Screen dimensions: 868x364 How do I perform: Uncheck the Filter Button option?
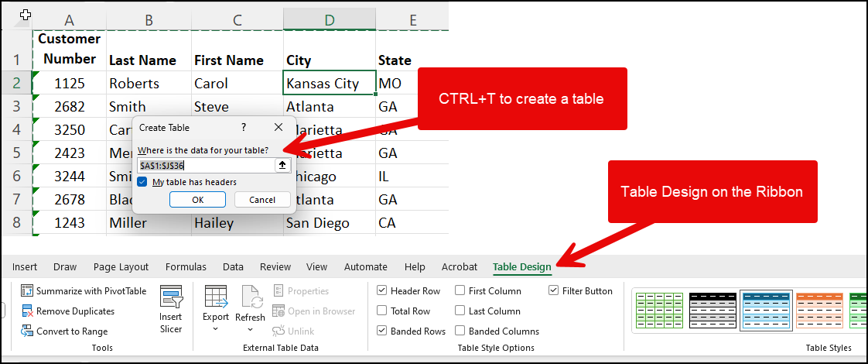point(554,291)
